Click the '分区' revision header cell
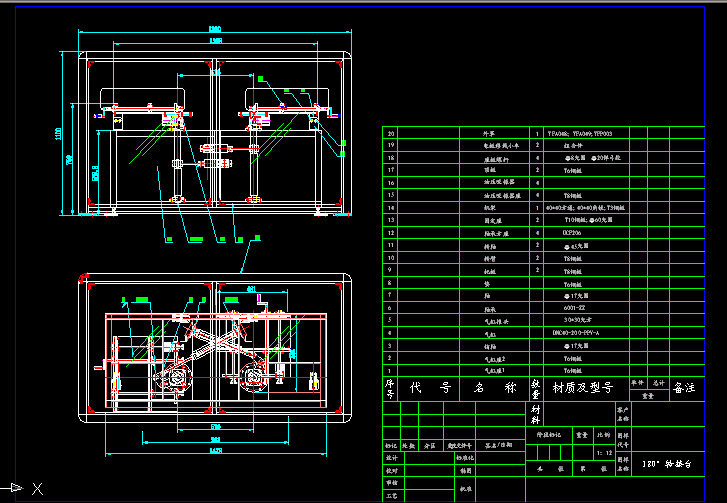Screen dimensions: 727x503 tap(430, 446)
